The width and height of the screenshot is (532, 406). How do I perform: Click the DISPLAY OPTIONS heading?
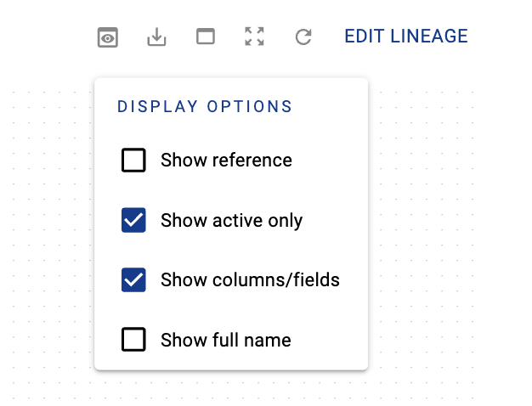click(205, 107)
